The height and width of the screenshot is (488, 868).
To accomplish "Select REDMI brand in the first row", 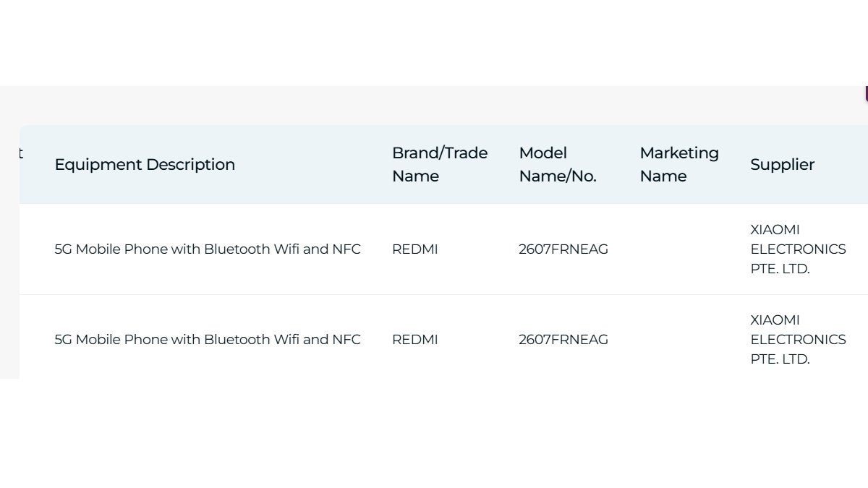I will point(415,249).
